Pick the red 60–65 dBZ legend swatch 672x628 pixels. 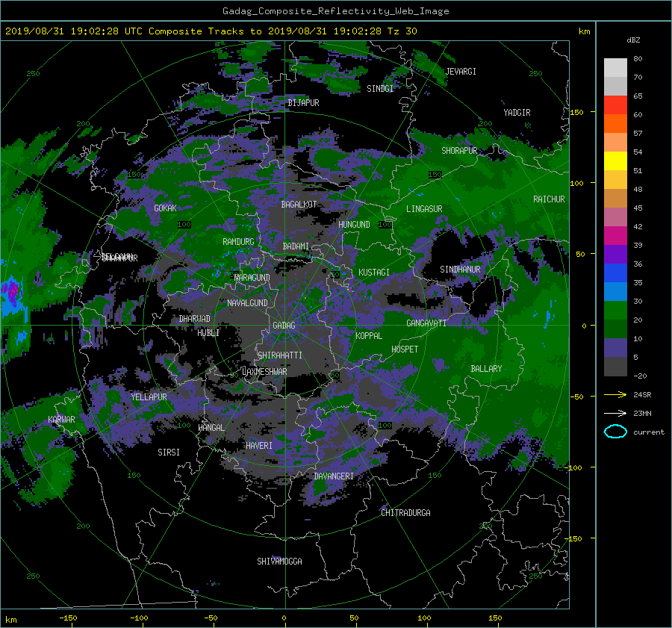[x=615, y=105]
